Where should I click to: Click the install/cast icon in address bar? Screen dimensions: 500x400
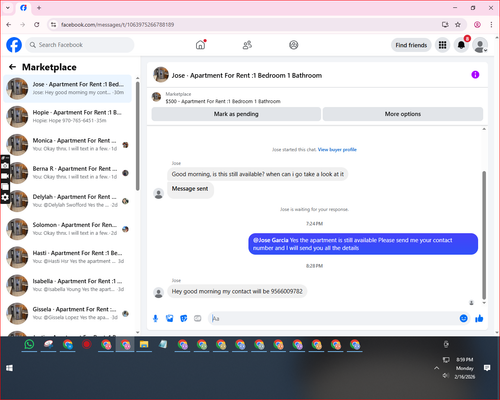[445, 25]
